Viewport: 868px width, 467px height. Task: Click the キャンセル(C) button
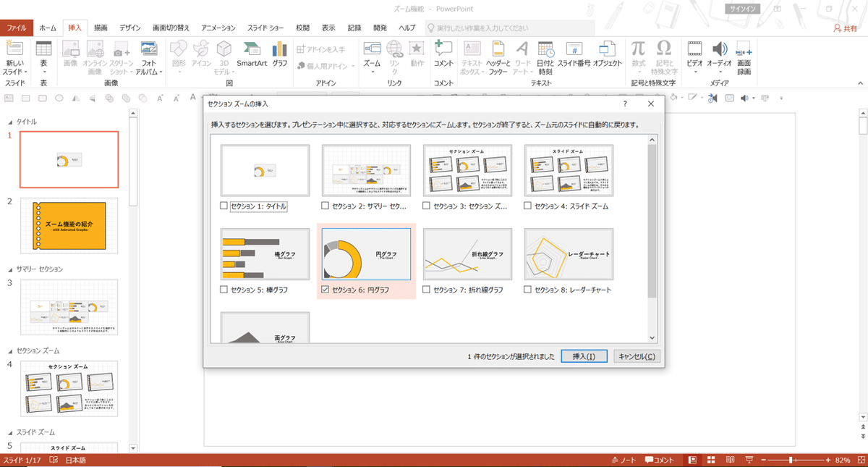tap(637, 356)
